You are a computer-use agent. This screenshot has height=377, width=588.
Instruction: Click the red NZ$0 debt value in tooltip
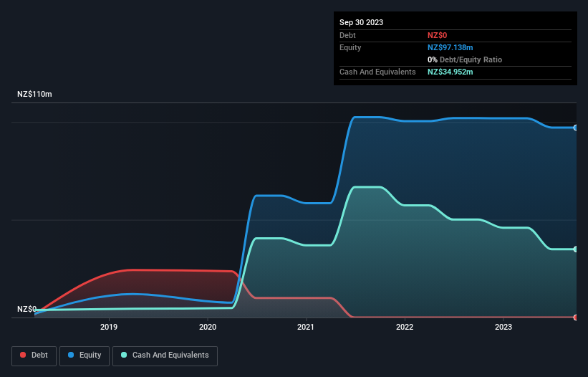click(438, 35)
